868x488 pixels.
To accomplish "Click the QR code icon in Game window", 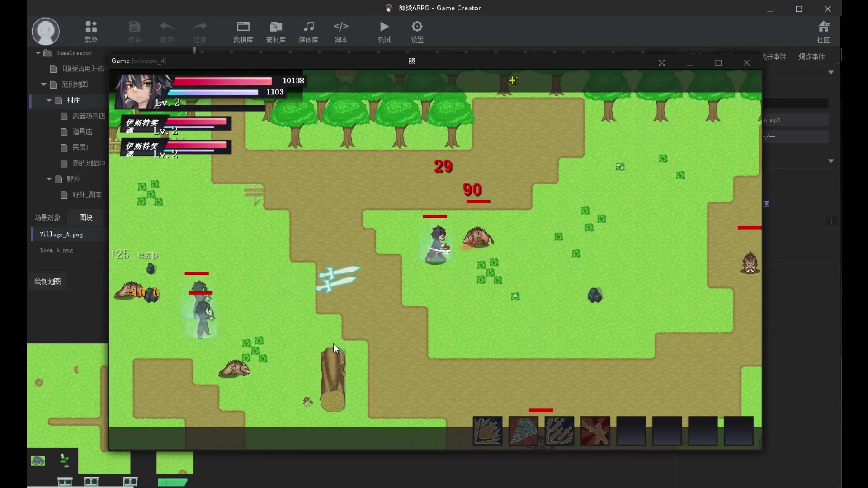I will tap(411, 61).
